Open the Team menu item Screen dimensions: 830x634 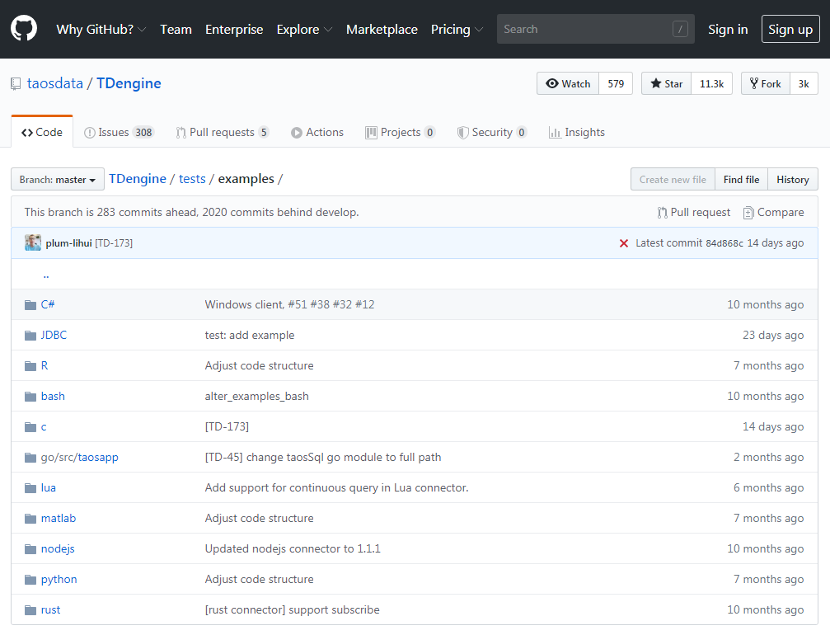pos(176,29)
